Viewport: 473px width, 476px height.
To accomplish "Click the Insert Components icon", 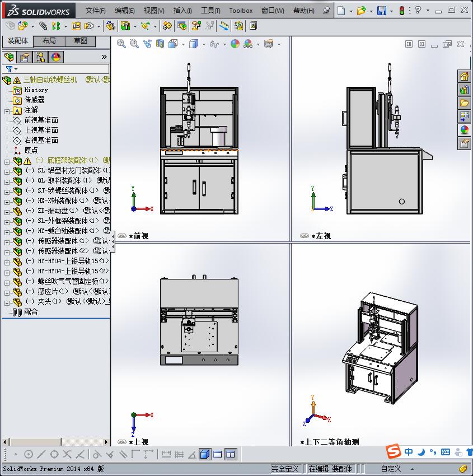I will 22,26.
